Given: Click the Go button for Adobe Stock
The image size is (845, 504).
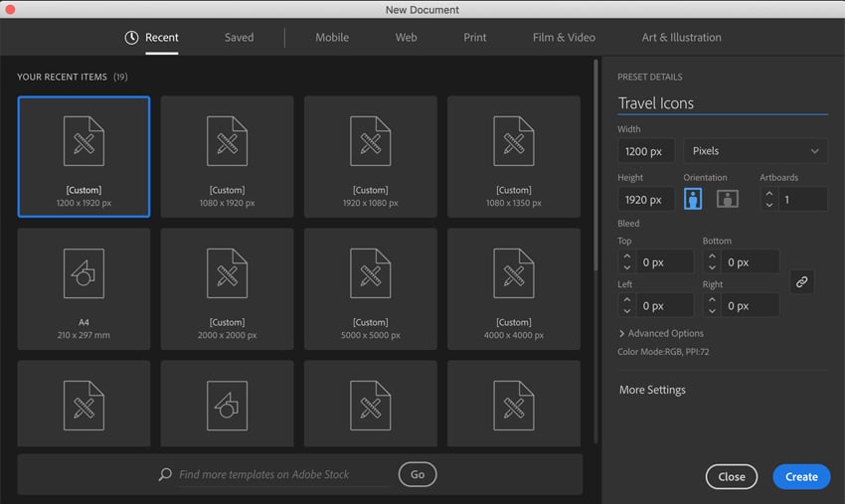Looking at the screenshot, I should [x=418, y=474].
